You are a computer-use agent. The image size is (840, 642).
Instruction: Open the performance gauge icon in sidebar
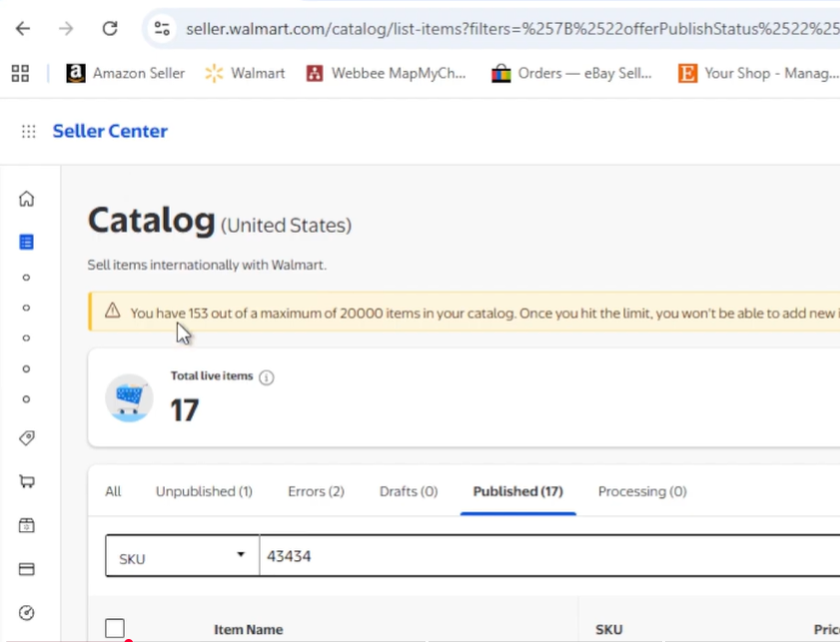coord(27,612)
